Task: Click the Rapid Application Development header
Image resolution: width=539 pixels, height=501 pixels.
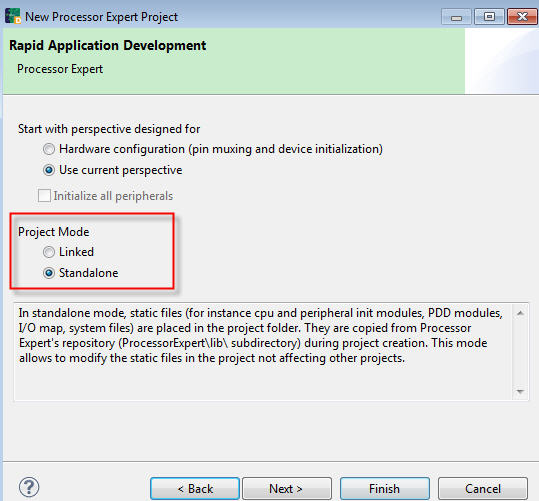Action: point(108,45)
